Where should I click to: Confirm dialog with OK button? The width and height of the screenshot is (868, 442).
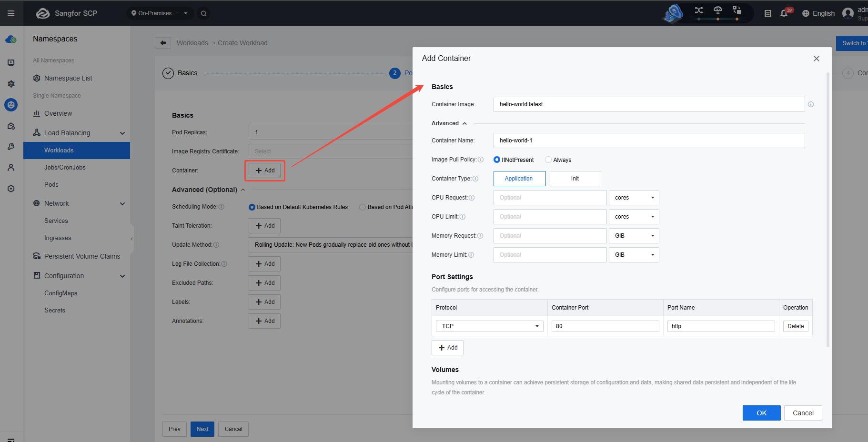point(761,413)
